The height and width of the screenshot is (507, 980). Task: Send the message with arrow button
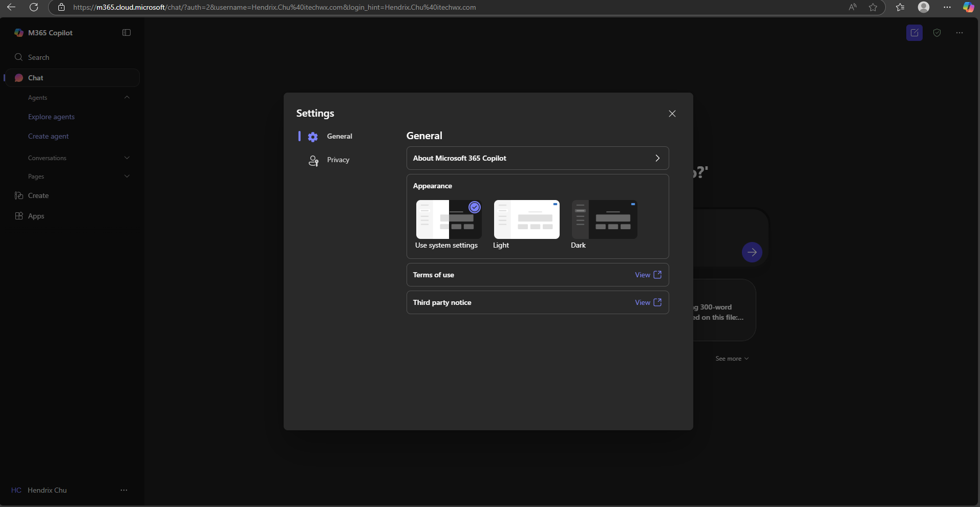pyautogui.click(x=752, y=252)
